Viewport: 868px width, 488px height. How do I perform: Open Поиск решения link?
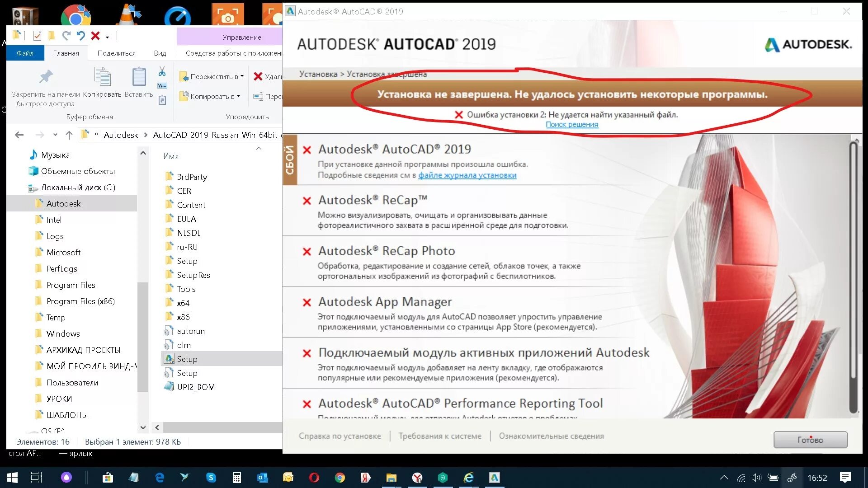coord(571,124)
